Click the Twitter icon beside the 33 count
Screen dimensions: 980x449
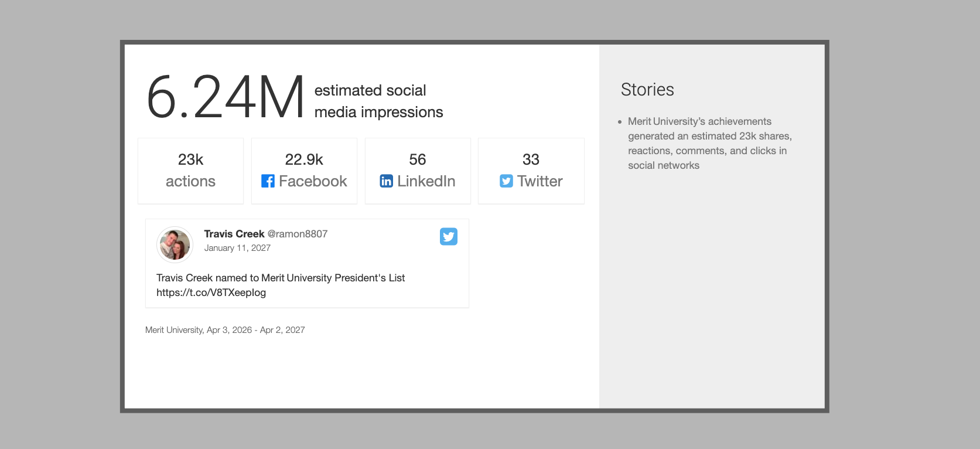(x=506, y=181)
